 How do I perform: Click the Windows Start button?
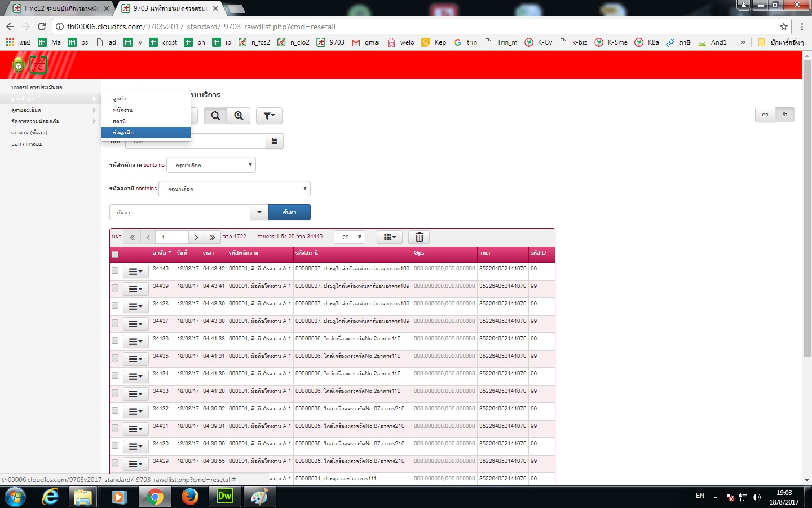click(15, 497)
